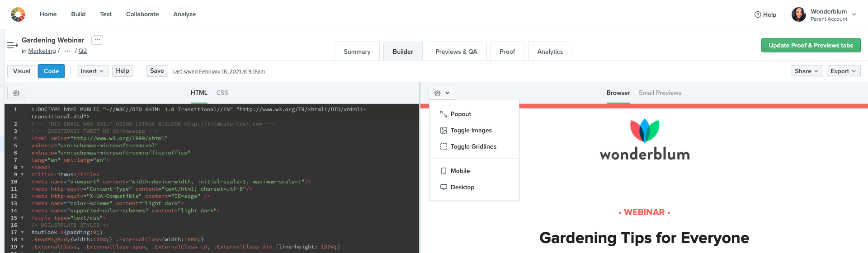The height and width of the screenshot is (253, 868).
Task: Switch to the CSS code tab
Action: tap(222, 93)
